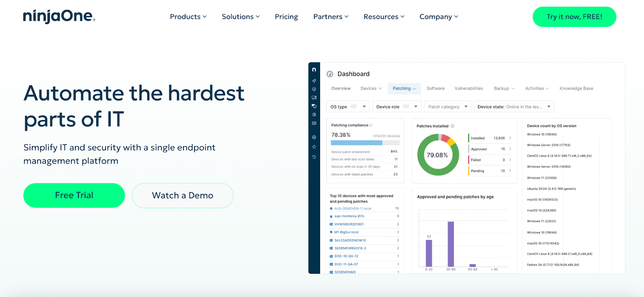
Task: Click the ninjaOne logo
Action: point(59,16)
